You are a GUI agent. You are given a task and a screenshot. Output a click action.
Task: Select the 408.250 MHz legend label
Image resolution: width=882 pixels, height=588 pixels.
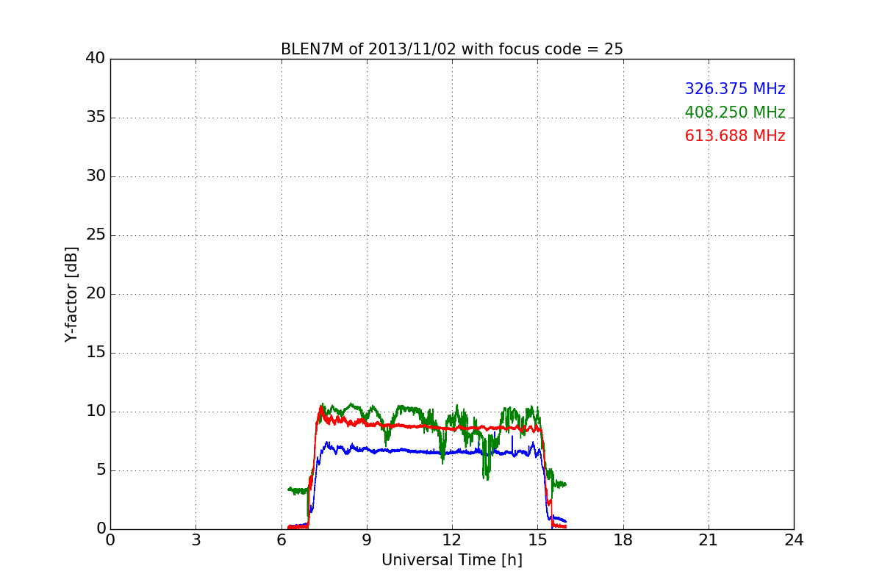pos(735,112)
